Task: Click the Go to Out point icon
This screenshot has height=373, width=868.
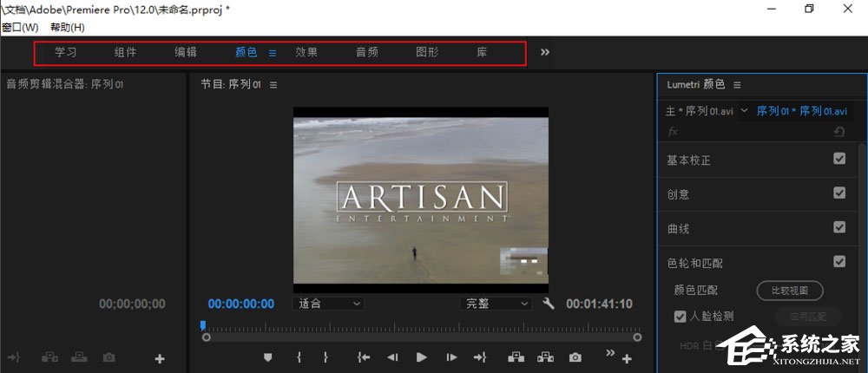Action: (x=479, y=357)
